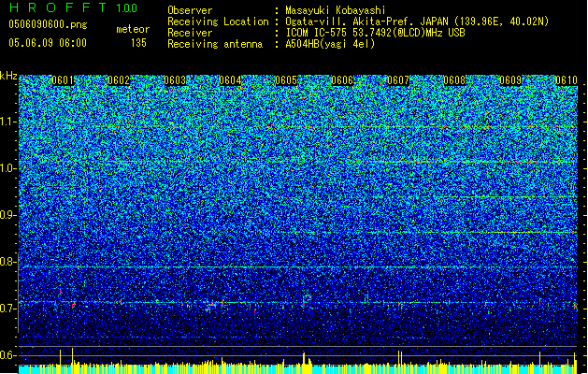Image resolution: width=588 pixels, height=374 pixels.
Task: Click the 0.7 kHz axis value
Action: point(7,309)
